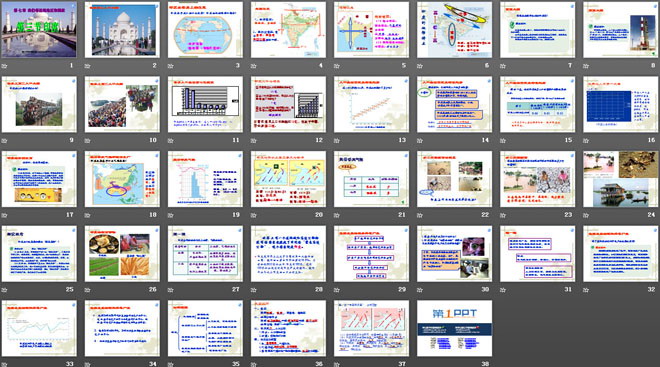The height and width of the screenshot is (367, 660).
Task: Select slide 31 thumbnail with staggered boxes
Action: [538, 254]
